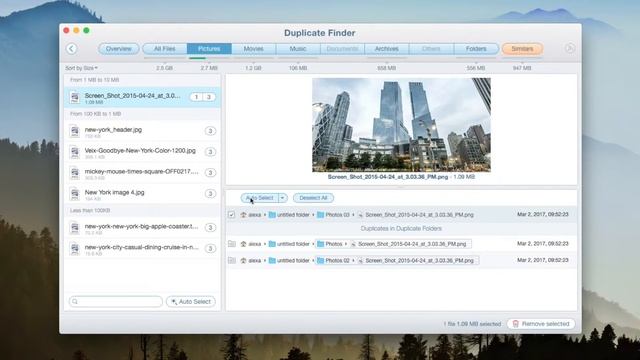640x360 pixels.
Task: Open the Archives tab
Action: coord(387,49)
